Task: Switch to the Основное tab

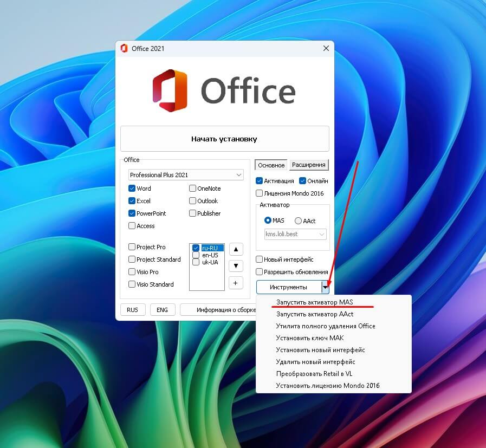Action: (x=271, y=165)
